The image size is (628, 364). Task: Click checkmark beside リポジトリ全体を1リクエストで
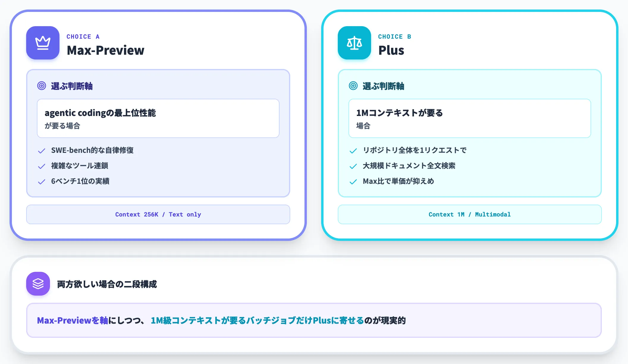[x=353, y=151]
